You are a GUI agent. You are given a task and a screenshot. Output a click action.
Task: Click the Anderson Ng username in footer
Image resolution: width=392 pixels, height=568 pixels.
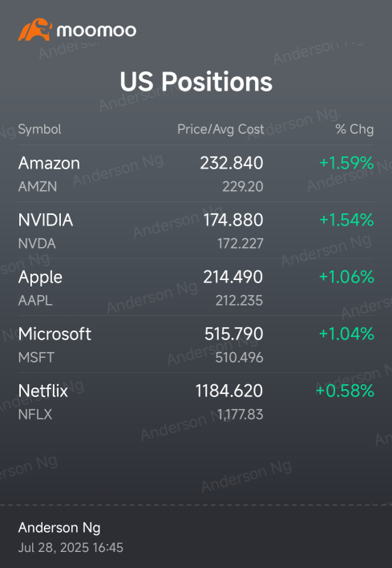point(59,528)
